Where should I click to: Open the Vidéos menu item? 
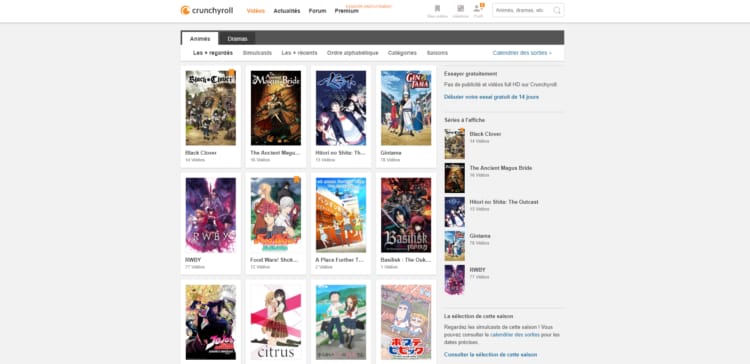point(256,11)
